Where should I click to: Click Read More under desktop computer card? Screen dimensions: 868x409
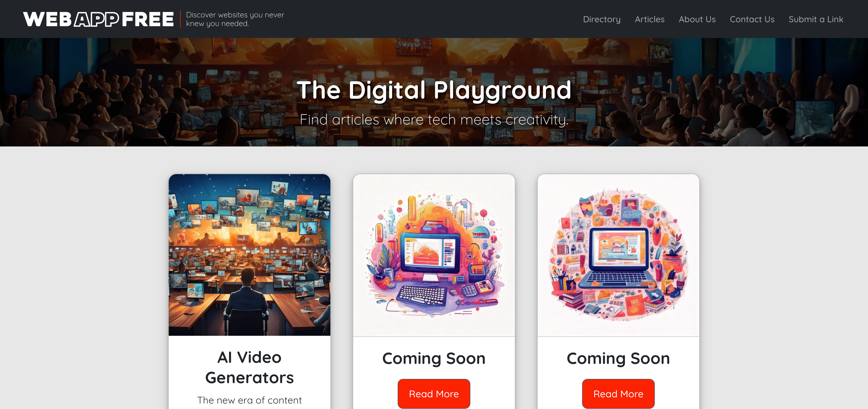434,394
